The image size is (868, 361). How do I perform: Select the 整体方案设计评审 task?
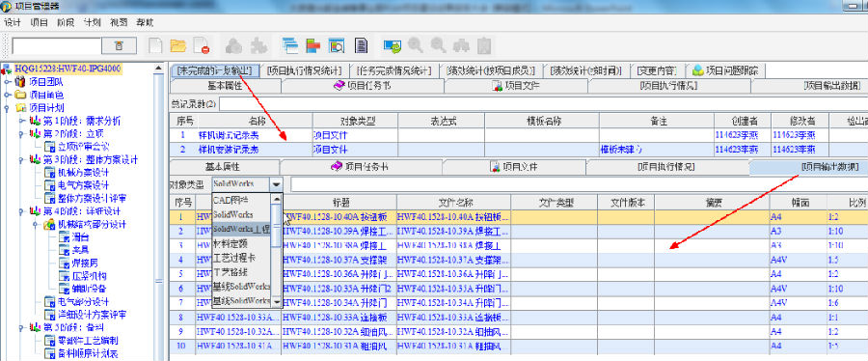click(93, 198)
